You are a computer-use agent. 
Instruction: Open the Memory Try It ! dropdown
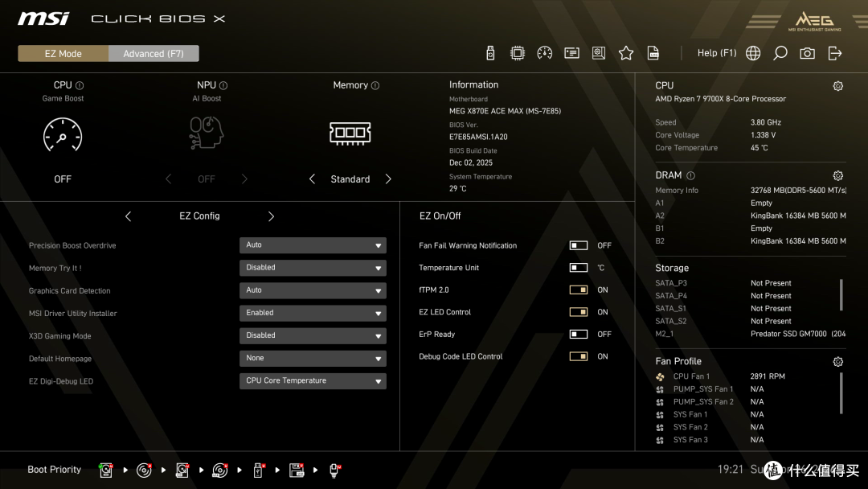pos(313,268)
